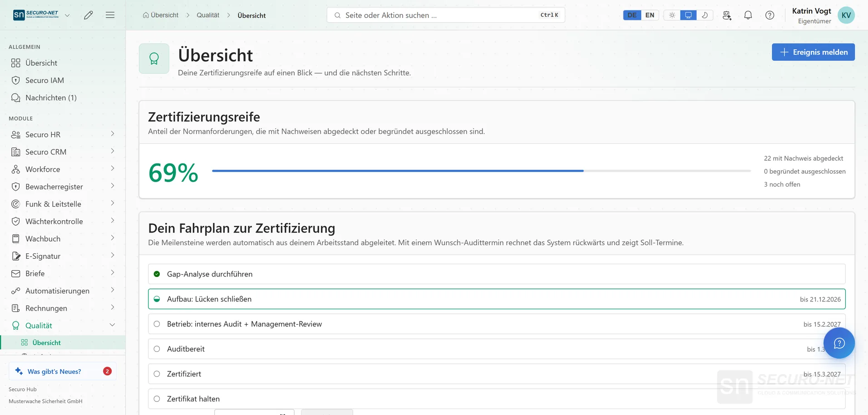Select system theme monitor icon
Image resolution: width=868 pixels, height=415 pixels.
[x=688, y=15]
